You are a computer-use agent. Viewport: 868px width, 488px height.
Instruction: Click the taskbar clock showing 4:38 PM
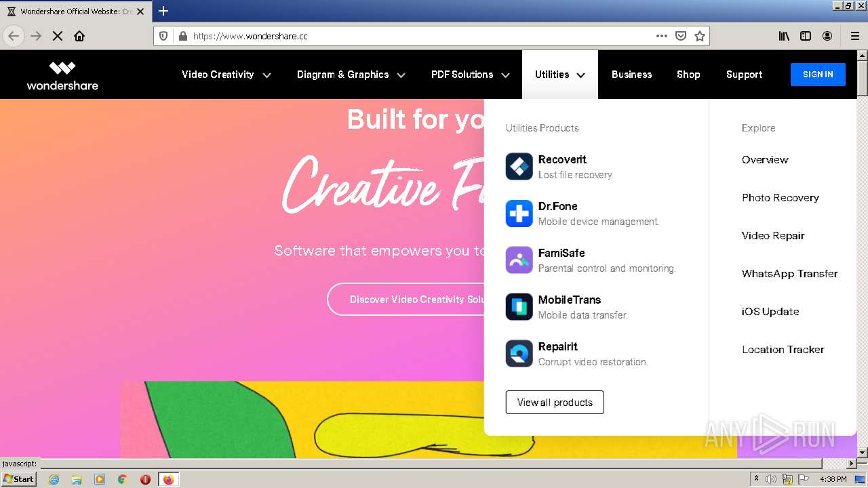tap(833, 479)
